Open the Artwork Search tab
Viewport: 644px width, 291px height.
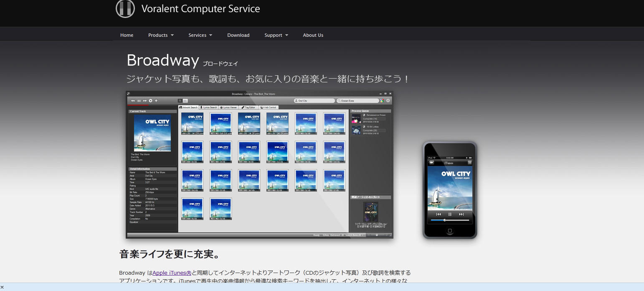[188, 107]
